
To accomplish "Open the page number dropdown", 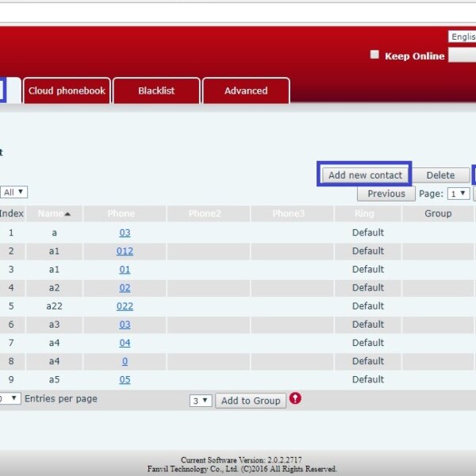I will pyautogui.click(x=458, y=194).
